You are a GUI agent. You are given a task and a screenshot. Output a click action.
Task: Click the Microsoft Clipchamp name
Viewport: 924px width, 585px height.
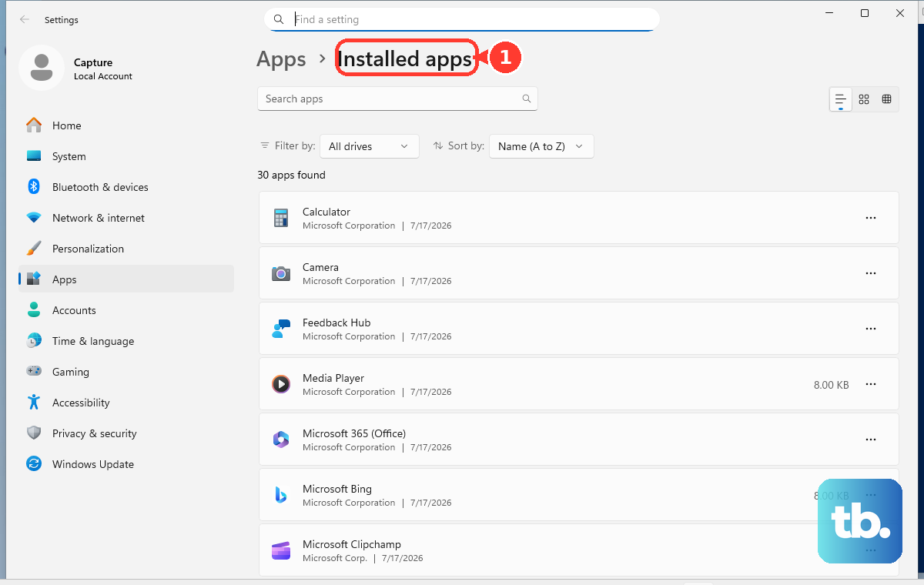(352, 544)
